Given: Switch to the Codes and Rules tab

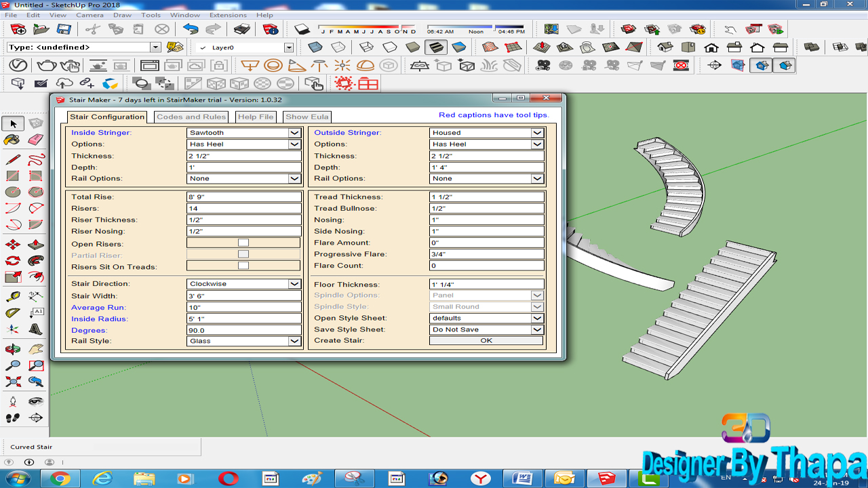Looking at the screenshot, I should [x=191, y=117].
